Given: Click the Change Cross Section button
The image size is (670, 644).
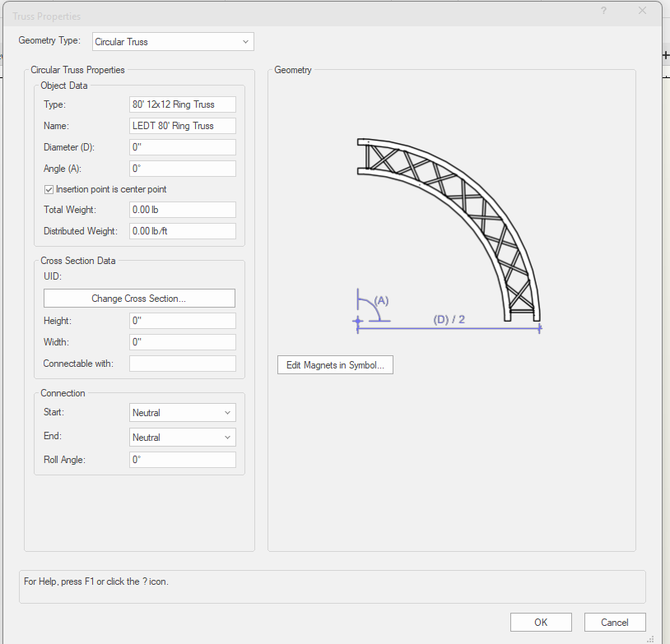Looking at the screenshot, I should [139, 299].
